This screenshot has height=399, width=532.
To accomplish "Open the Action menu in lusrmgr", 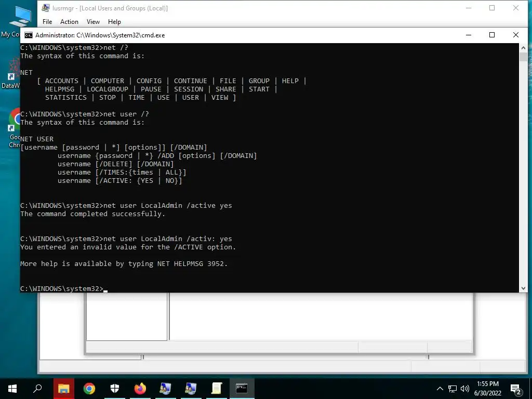I will click(69, 22).
